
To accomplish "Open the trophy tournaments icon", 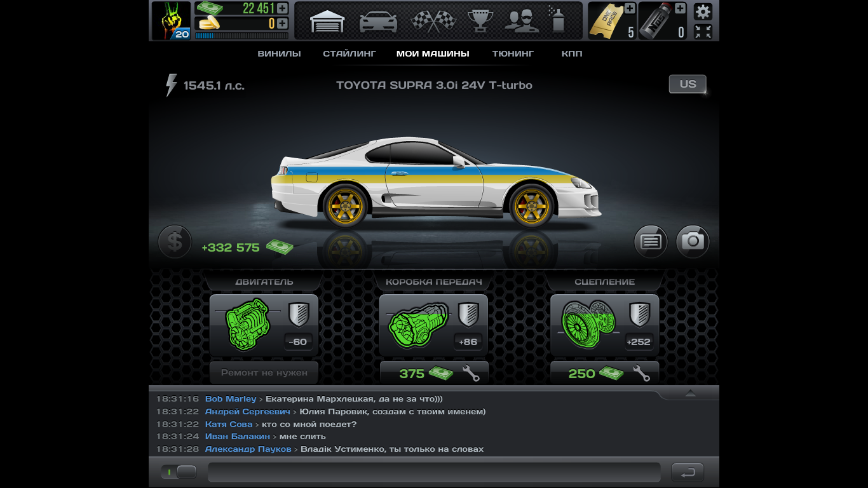I will (480, 21).
